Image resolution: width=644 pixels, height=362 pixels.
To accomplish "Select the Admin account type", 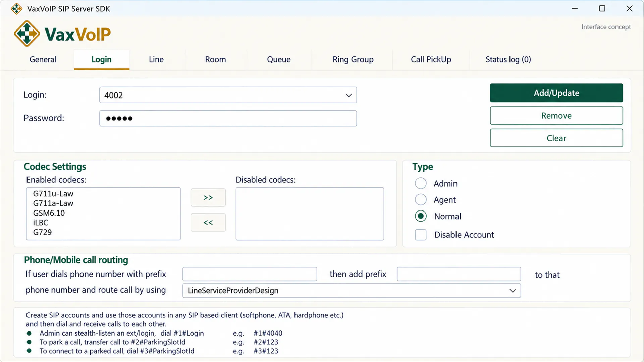I will click(x=421, y=183).
